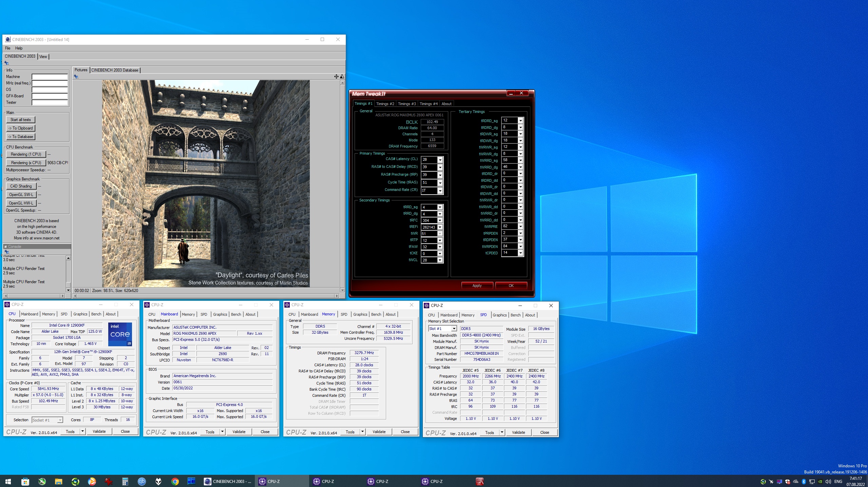Click the triangle icon above Cinebench picture scrollbar
The width and height of the screenshot is (868, 487).
coord(342,77)
